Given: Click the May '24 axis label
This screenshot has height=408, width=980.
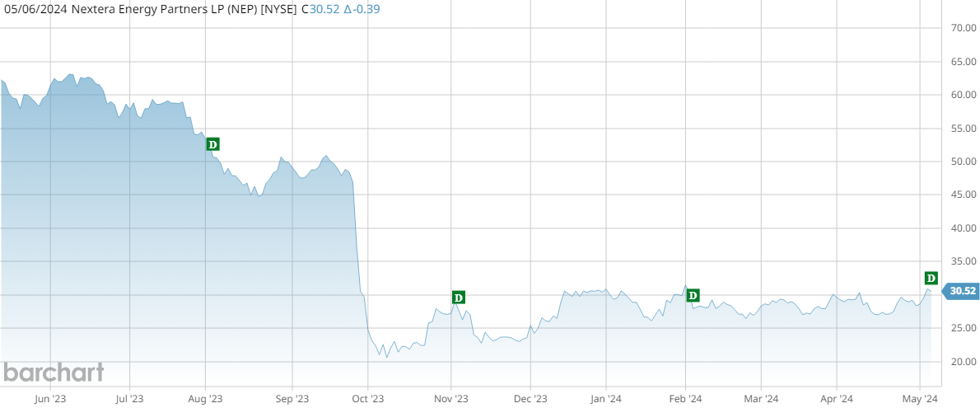Looking at the screenshot, I should point(919,398).
